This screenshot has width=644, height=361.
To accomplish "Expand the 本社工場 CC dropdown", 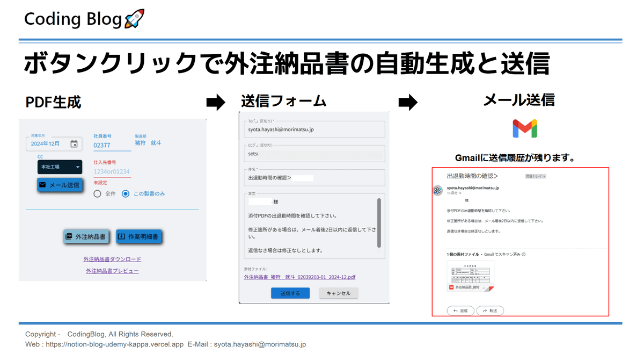I will [x=78, y=167].
